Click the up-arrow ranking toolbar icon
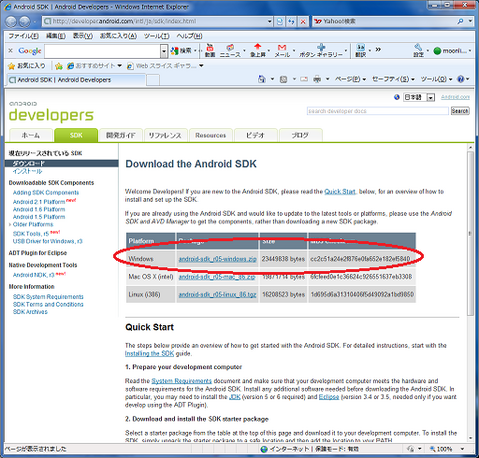The image size is (479, 458). (x=258, y=50)
